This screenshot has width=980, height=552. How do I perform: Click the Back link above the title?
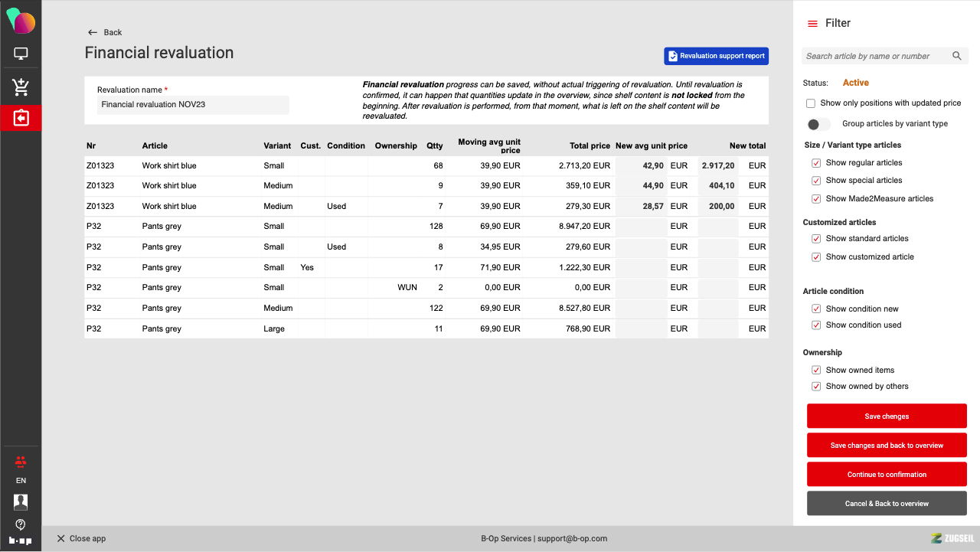pyautogui.click(x=105, y=32)
